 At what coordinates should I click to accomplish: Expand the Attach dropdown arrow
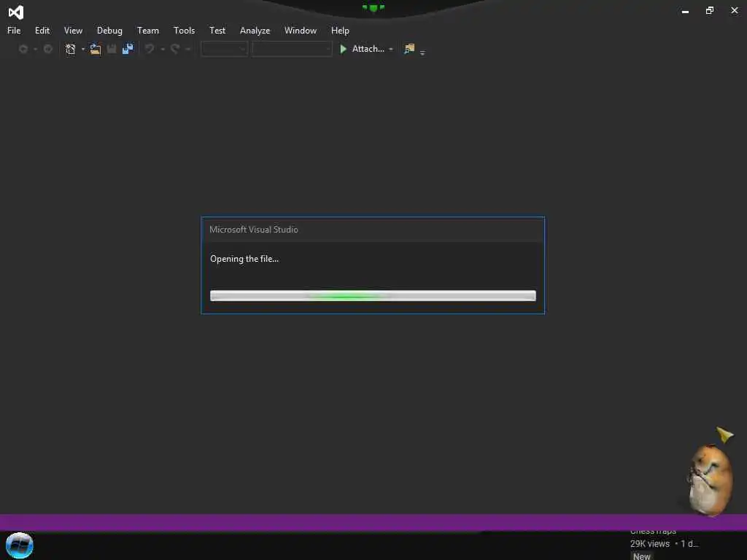(391, 49)
